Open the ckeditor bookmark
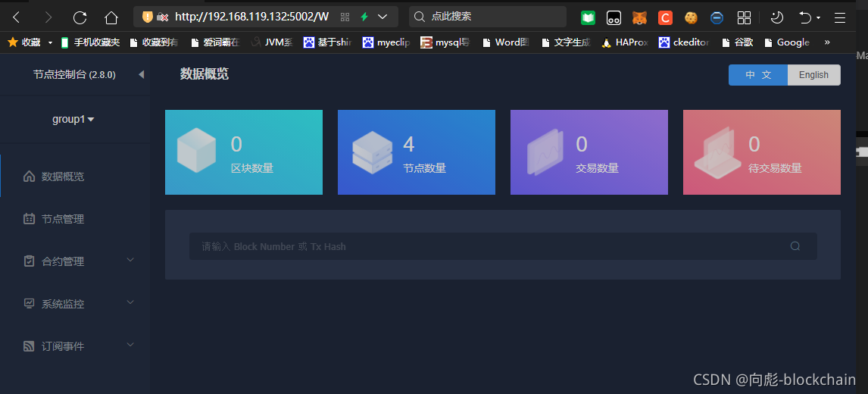 pyautogui.click(x=684, y=42)
